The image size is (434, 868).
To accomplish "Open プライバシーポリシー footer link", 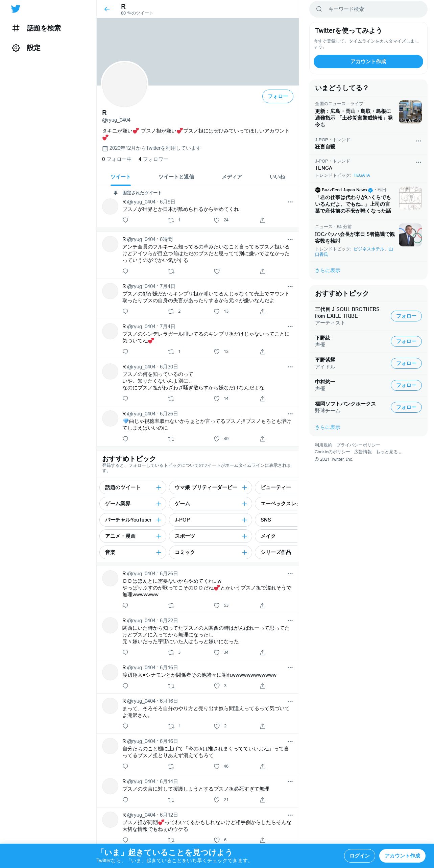I will click(358, 445).
